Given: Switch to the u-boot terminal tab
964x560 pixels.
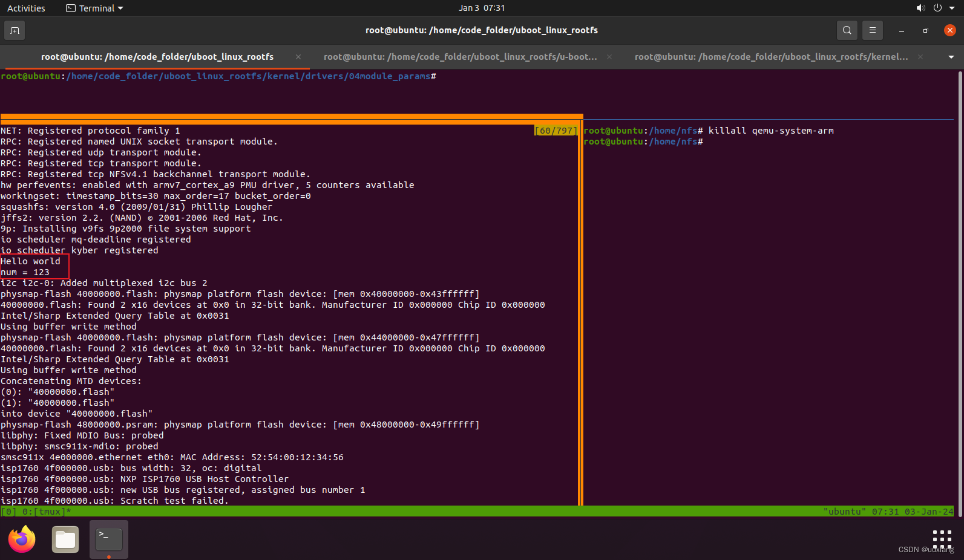Looking at the screenshot, I should click(461, 57).
